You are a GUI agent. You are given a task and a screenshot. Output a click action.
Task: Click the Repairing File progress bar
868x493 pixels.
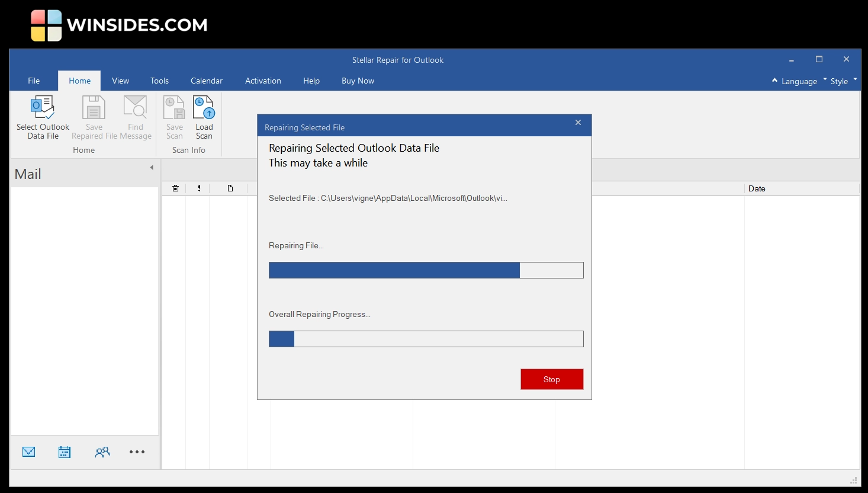click(426, 270)
